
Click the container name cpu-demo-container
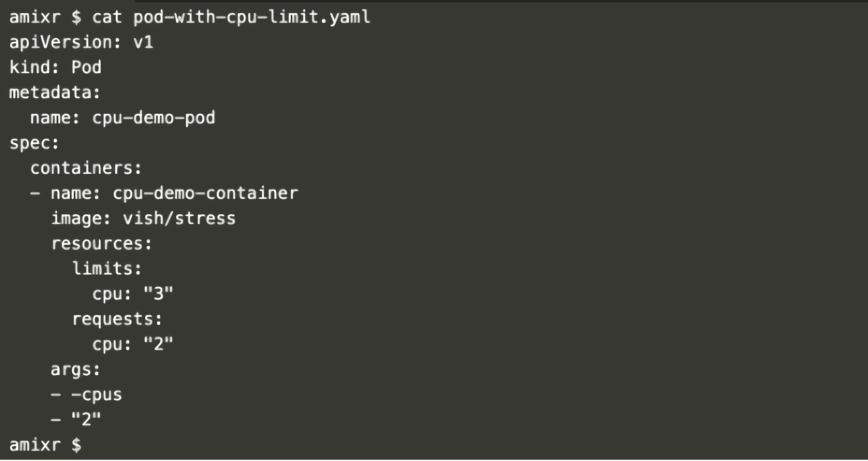[205, 193]
